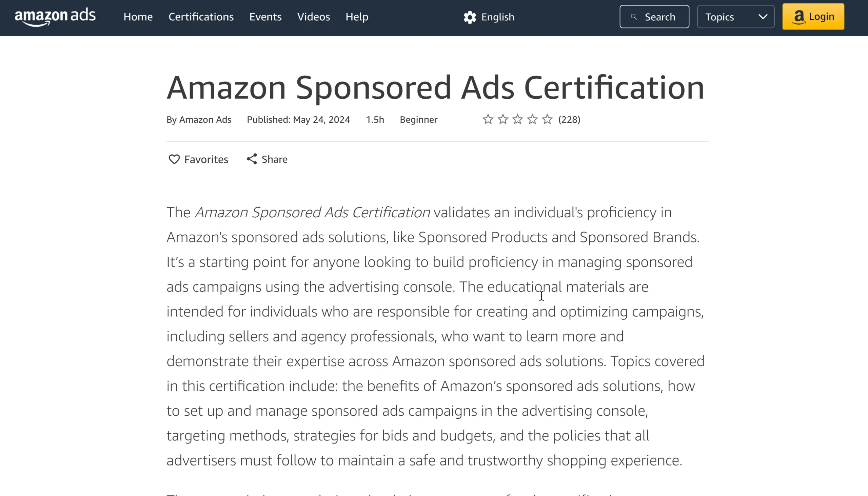Click the Amazon logo on Login button
The height and width of the screenshot is (496, 868).
pyautogui.click(x=799, y=17)
